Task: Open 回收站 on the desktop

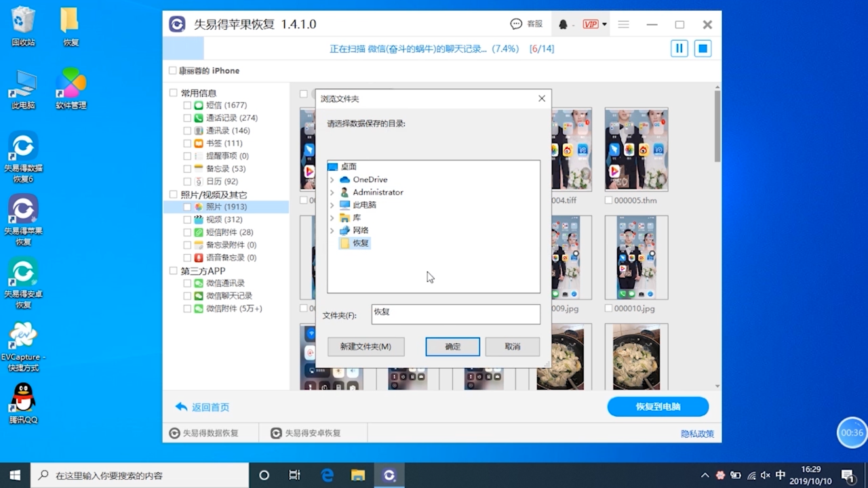Action: pos(23,26)
